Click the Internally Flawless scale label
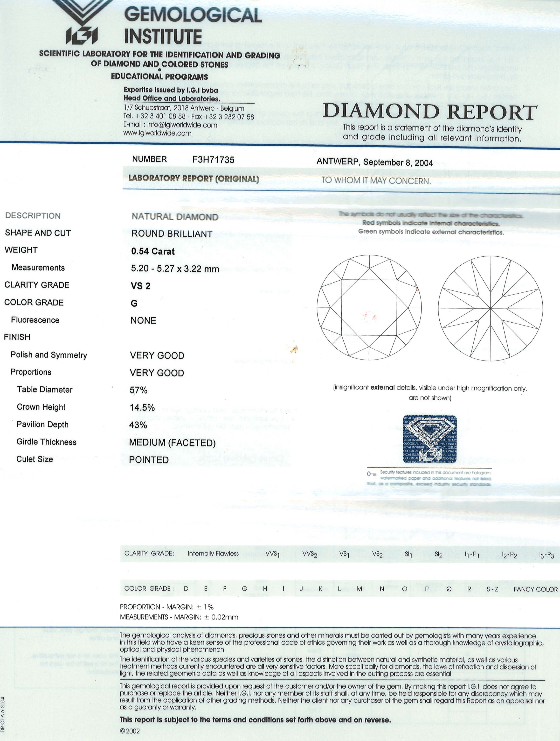Image resolution: width=560 pixels, height=741 pixels. pyautogui.click(x=213, y=554)
